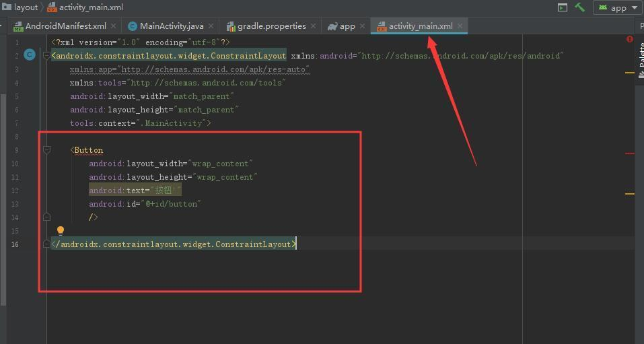Click the AndroidManifest.xml tab file icon
This screenshot has height=344, width=644.
[18, 27]
